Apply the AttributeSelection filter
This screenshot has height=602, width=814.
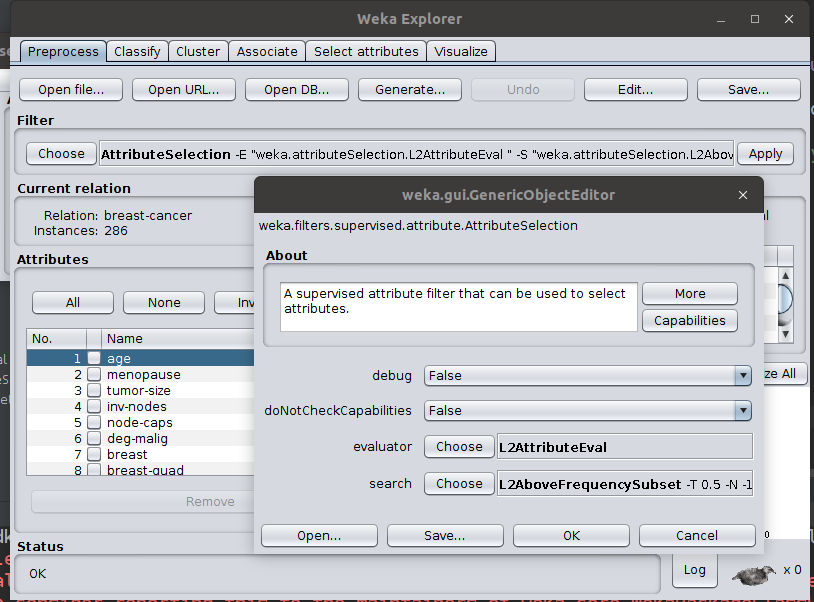(765, 154)
